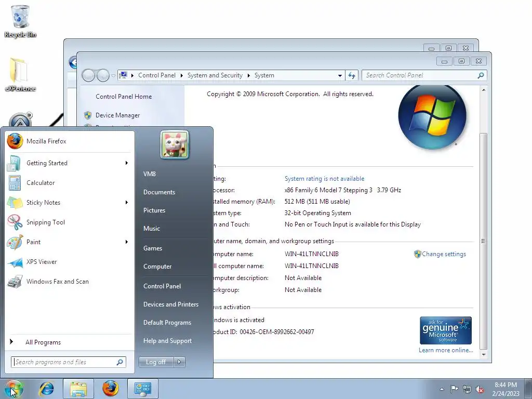The image size is (532, 399).
Task: Click scrollbar down arrow in System window
Action: [484, 355]
